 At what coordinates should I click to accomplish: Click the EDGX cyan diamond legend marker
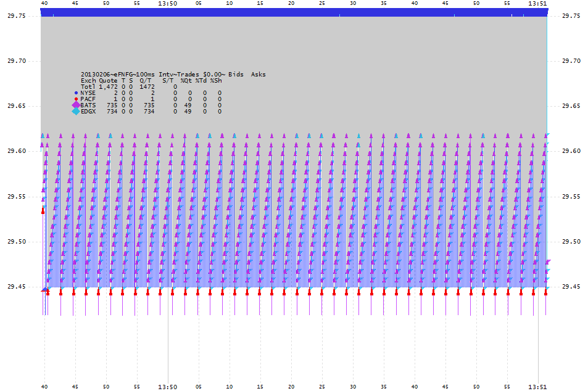tap(76, 112)
